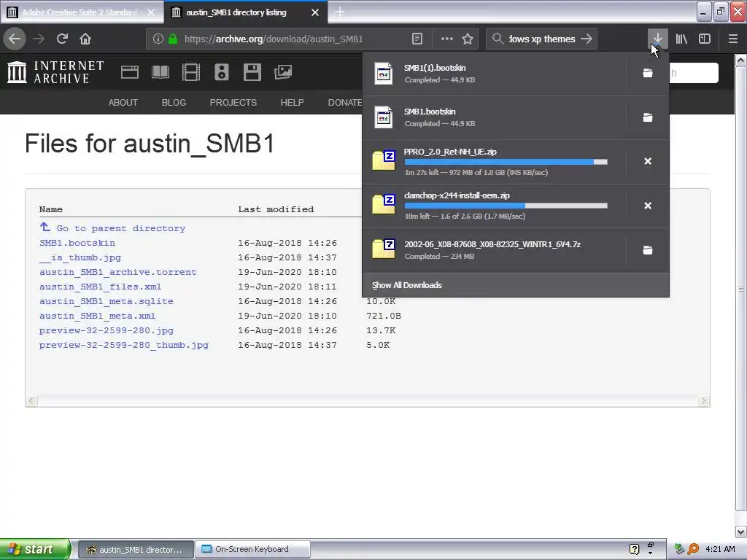
Task: Open the PROJECTS menu item
Action: point(233,102)
